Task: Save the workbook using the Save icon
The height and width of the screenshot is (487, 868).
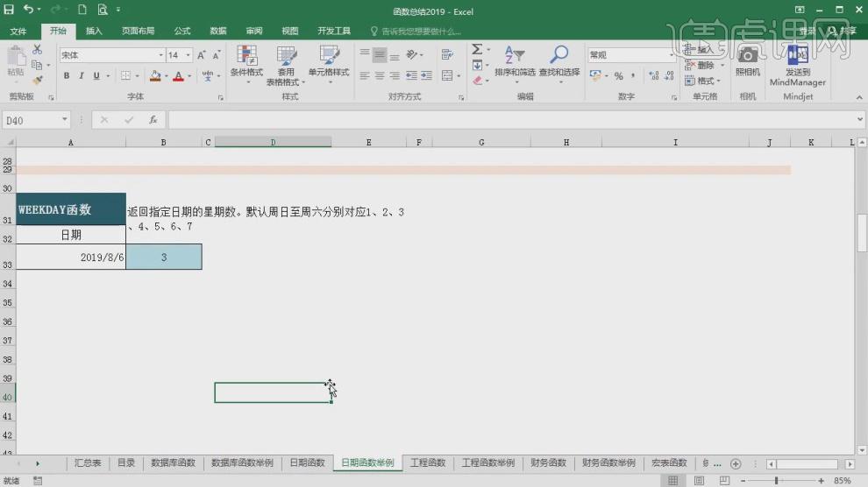Action: tap(9, 10)
